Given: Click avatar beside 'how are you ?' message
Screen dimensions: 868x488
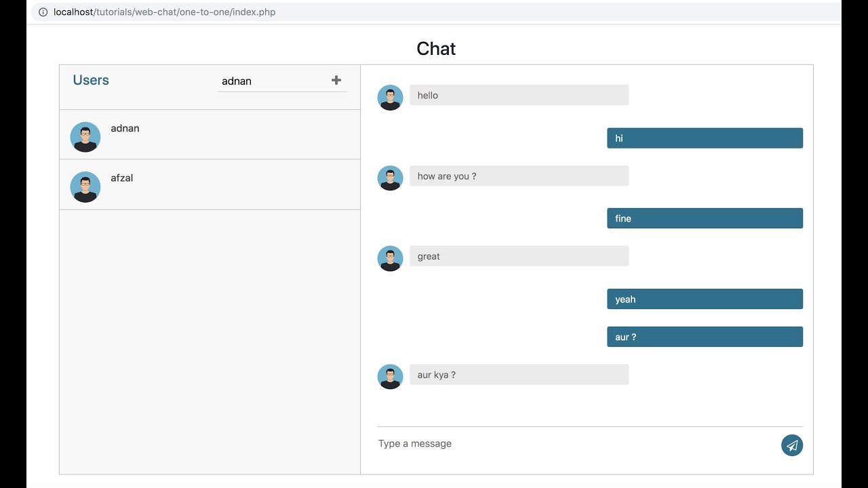Looking at the screenshot, I should coord(390,178).
